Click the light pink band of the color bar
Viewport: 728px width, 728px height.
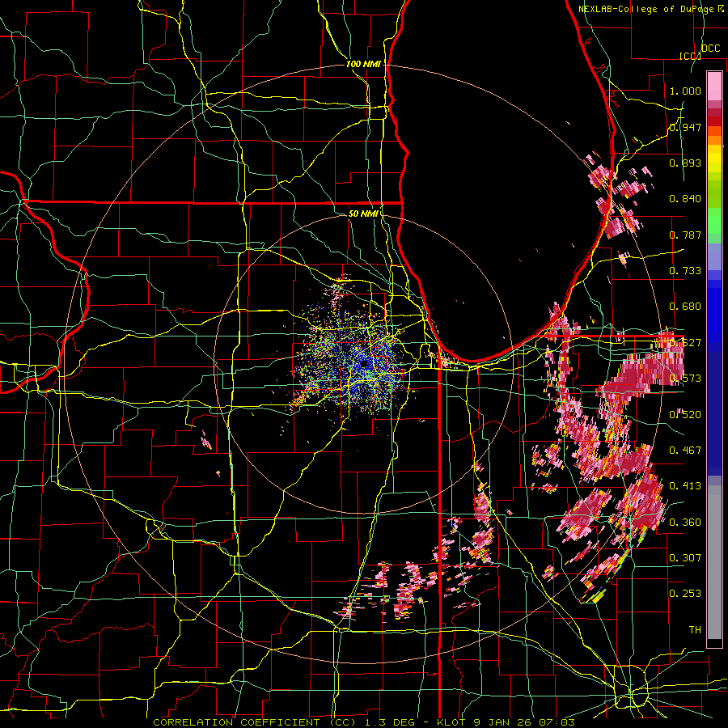coord(714,87)
